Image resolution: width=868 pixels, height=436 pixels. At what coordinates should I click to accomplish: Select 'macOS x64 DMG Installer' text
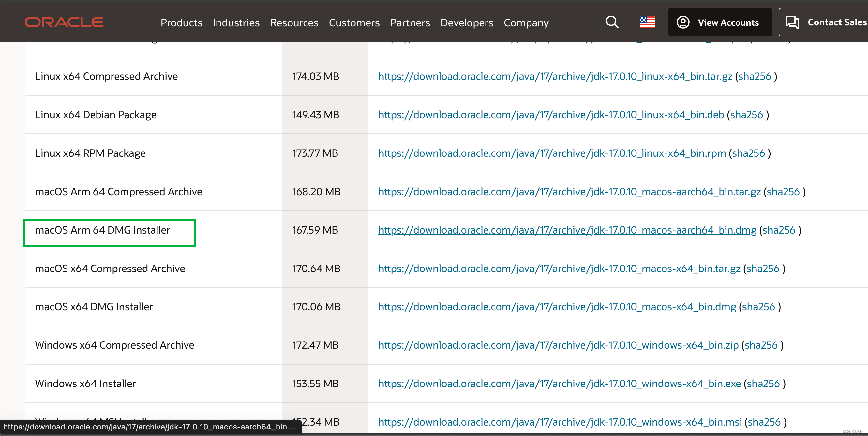click(94, 307)
